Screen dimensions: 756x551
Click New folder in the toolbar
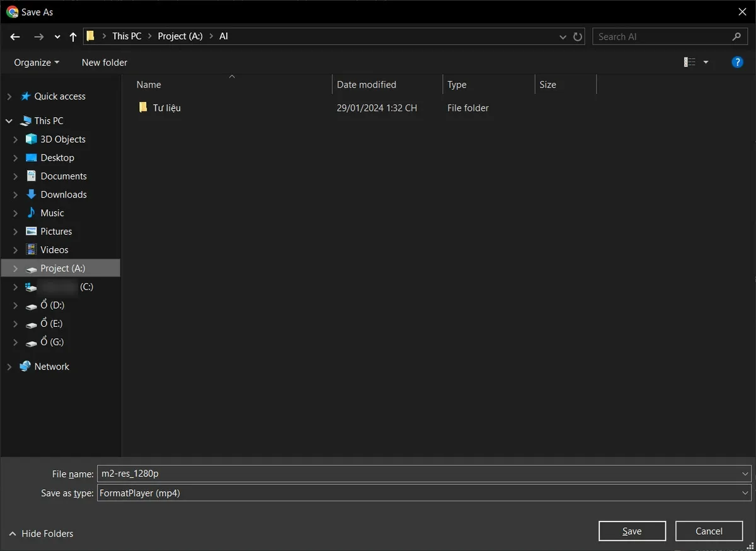105,62
